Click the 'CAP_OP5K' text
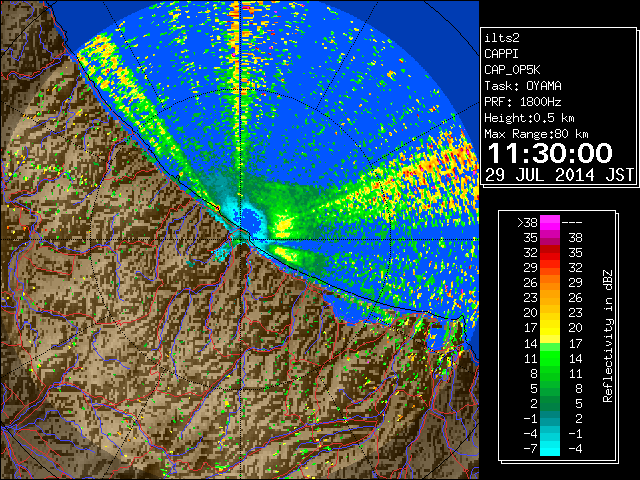 click(x=512, y=70)
